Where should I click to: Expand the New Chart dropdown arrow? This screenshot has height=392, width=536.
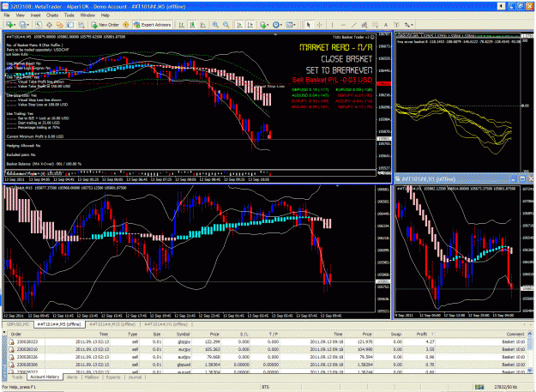pos(15,25)
